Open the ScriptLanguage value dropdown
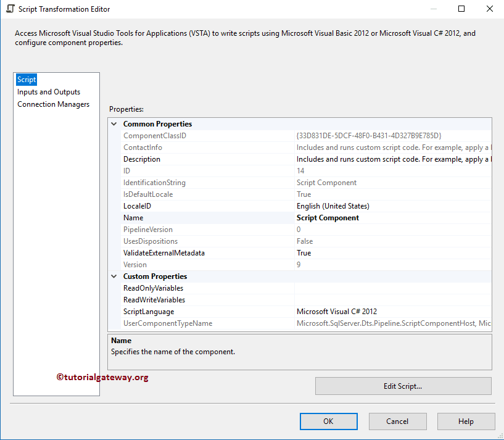504x440 pixels. click(370, 311)
